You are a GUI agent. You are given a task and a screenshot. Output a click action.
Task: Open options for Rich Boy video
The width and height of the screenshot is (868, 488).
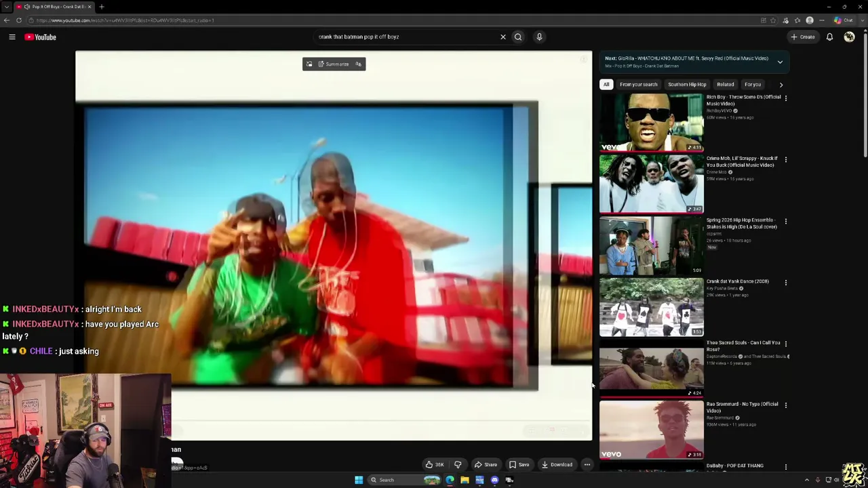786,98
